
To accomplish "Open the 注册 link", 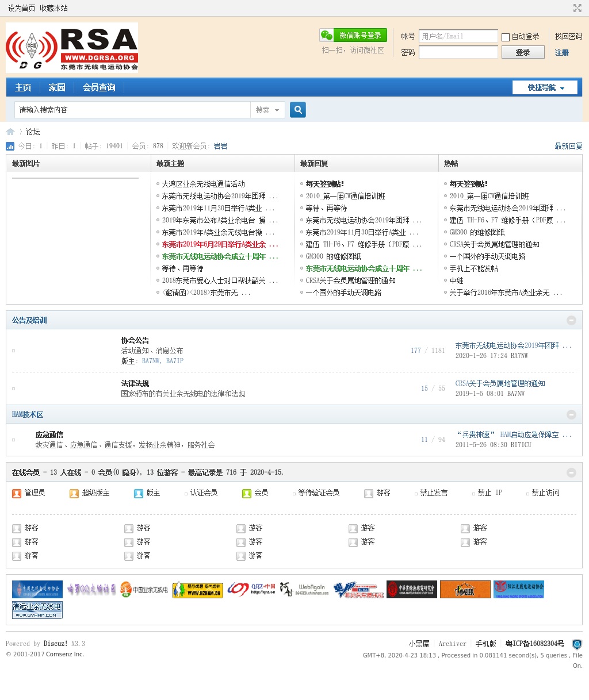I will coord(561,52).
